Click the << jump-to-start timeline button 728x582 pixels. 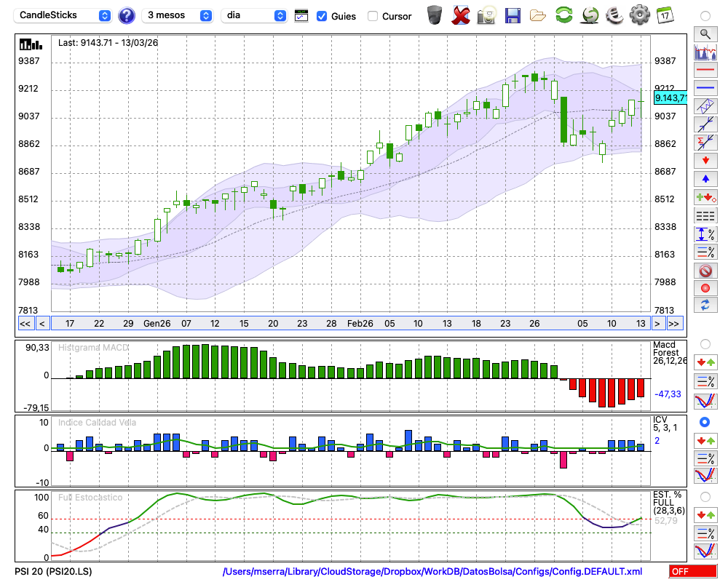coord(25,324)
